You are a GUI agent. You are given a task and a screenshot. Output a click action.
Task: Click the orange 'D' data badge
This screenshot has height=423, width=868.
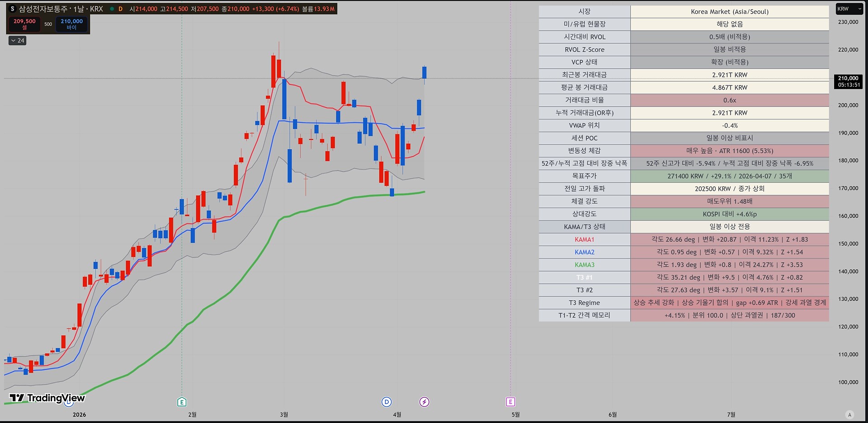click(121, 9)
